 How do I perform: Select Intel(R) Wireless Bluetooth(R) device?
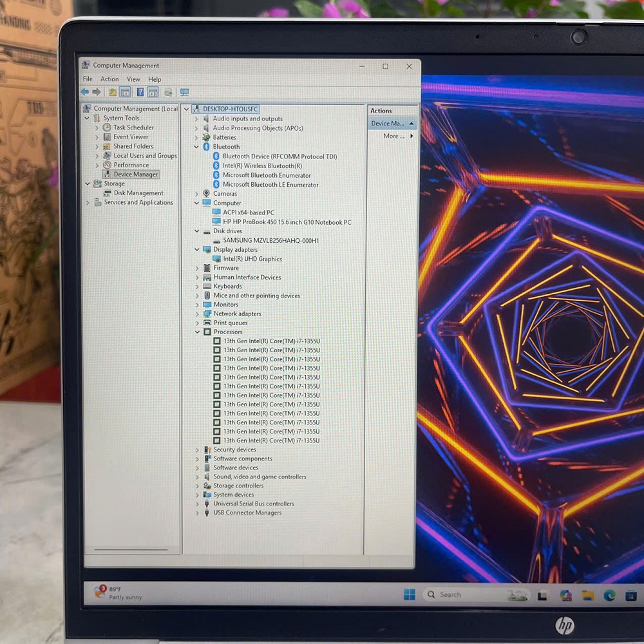[x=261, y=166]
